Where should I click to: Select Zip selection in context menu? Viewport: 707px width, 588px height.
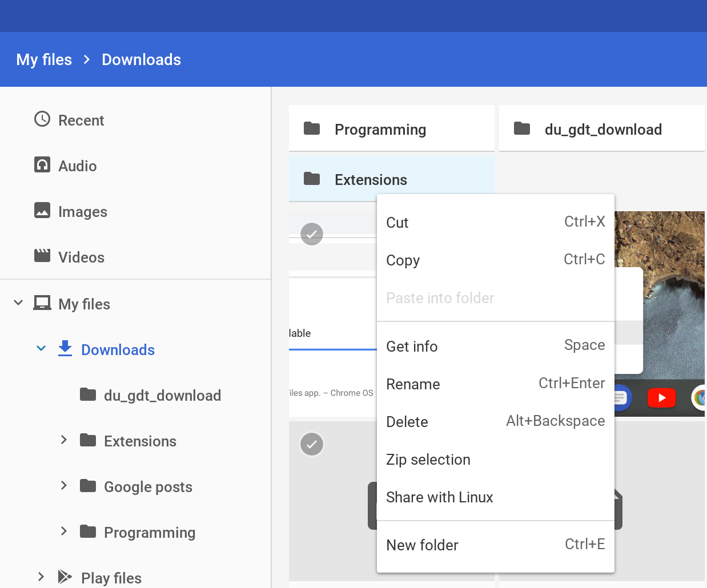pos(428,460)
